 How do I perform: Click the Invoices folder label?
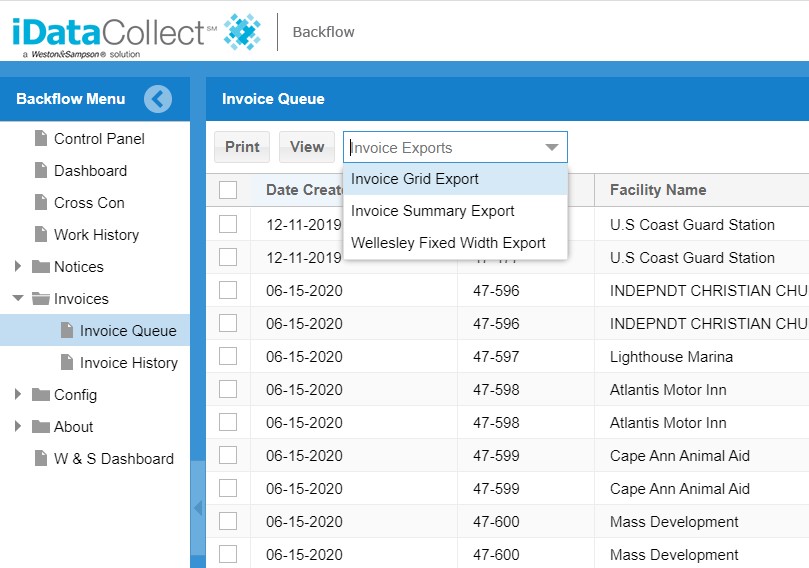click(x=82, y=299)
